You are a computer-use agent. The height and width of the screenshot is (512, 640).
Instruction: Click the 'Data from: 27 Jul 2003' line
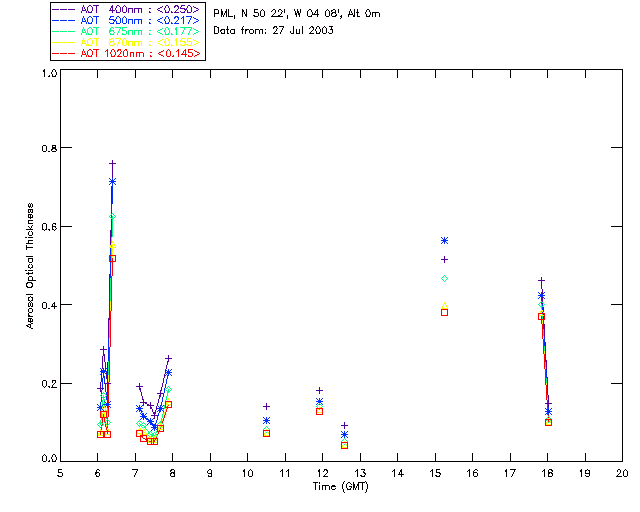pyautogui.click(x=273, y=30)
